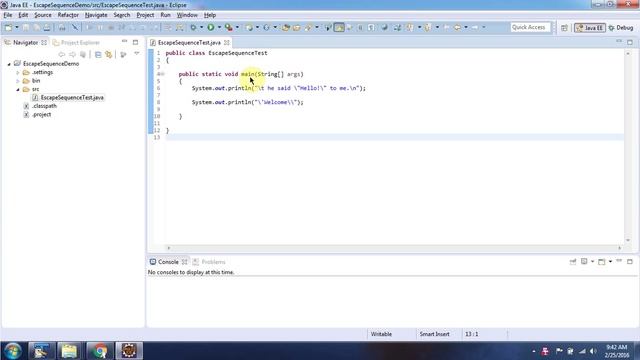
Task: Click the editor vertical scrollbar down arrow
Action: pyautogui.click(x=628, y=240)
